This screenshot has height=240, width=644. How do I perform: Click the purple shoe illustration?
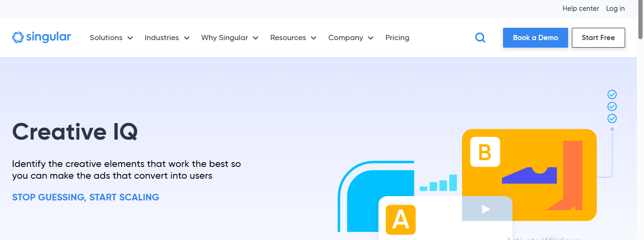pos(529,175)
